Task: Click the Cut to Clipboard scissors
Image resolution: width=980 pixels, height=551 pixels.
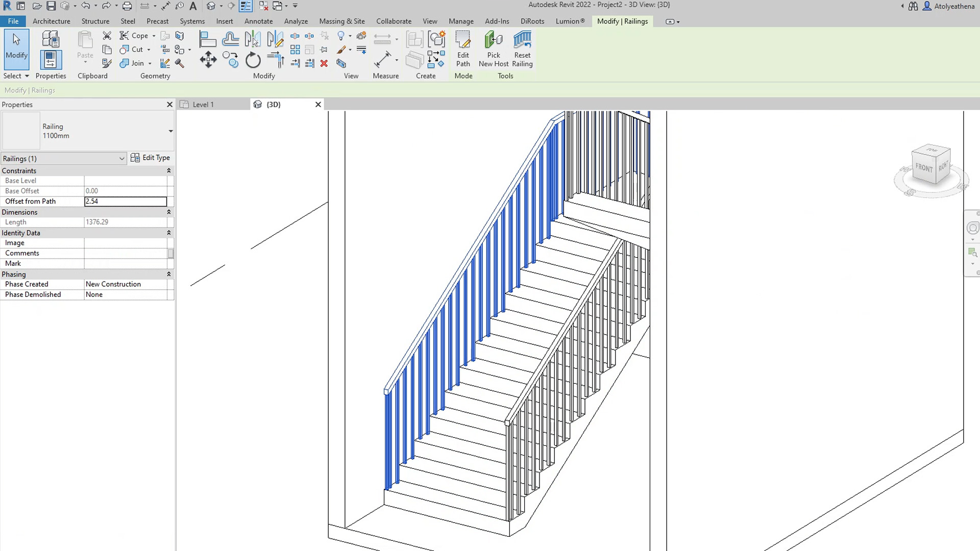Action: tap(107, 35)
